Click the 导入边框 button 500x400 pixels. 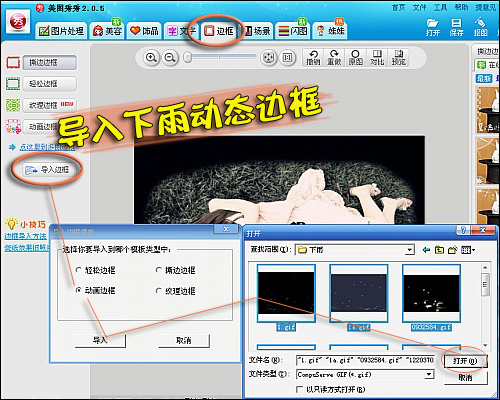[x=47, y=170]
